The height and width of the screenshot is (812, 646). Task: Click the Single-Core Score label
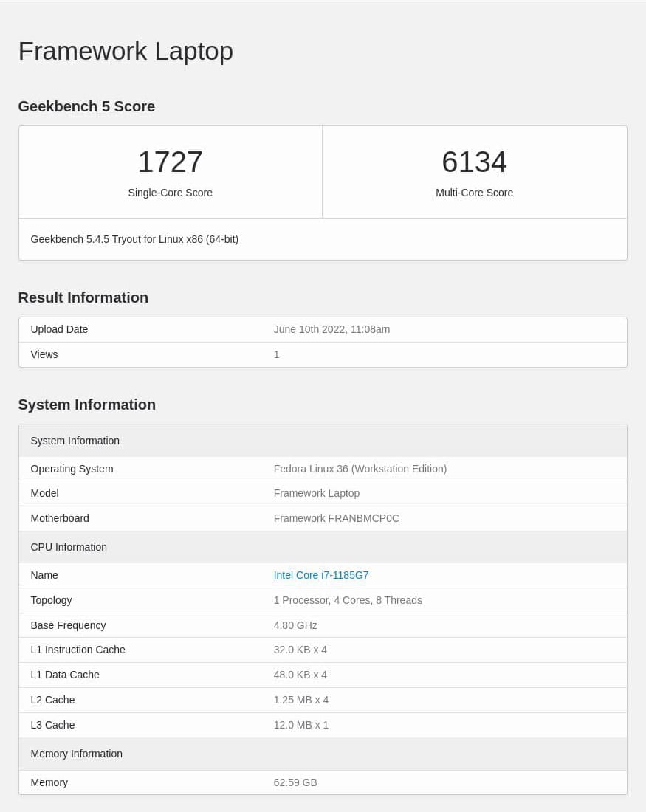coord(170,193)
